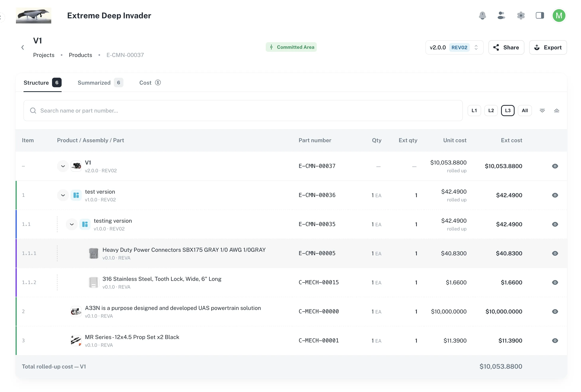
Task: Switch to the Structure tab
Action: point(42,83)
